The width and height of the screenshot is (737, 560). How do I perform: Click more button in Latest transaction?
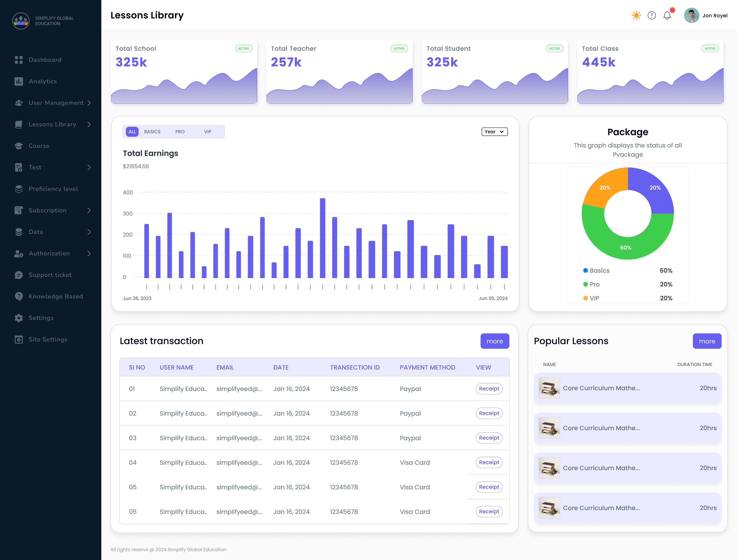click(494, 341)
